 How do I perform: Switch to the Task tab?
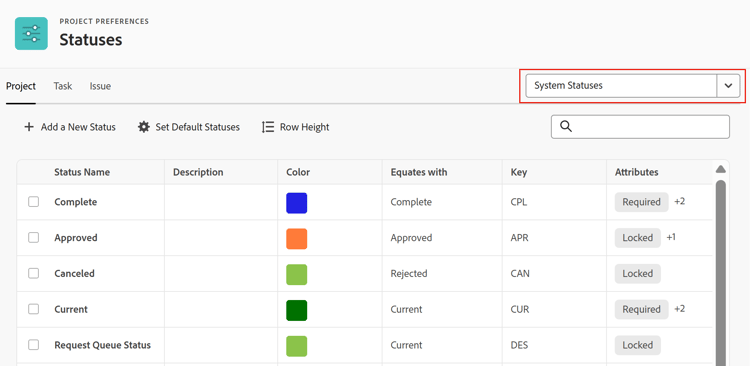pyautogui.click(x=63, y=86)
